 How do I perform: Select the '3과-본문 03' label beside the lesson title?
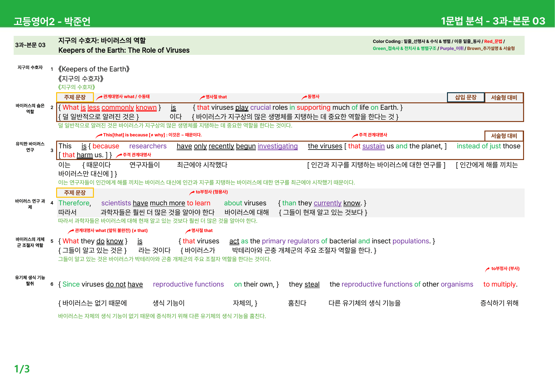pos(30,45)
